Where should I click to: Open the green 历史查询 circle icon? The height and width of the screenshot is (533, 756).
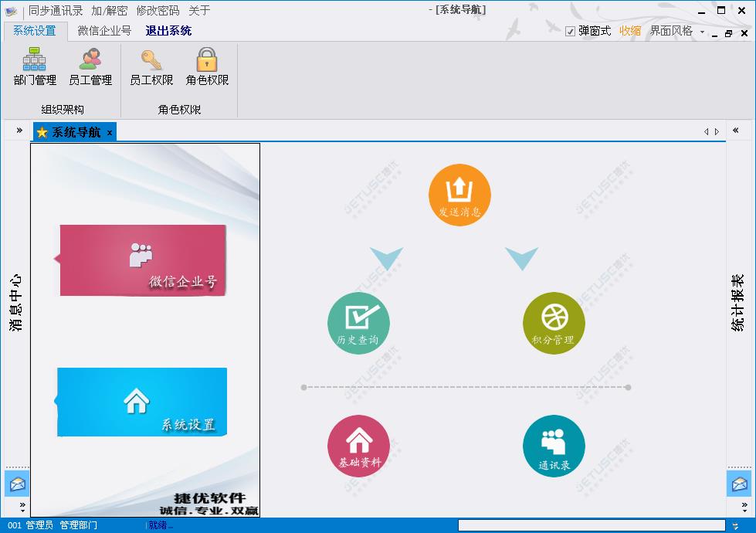[358, 323]
